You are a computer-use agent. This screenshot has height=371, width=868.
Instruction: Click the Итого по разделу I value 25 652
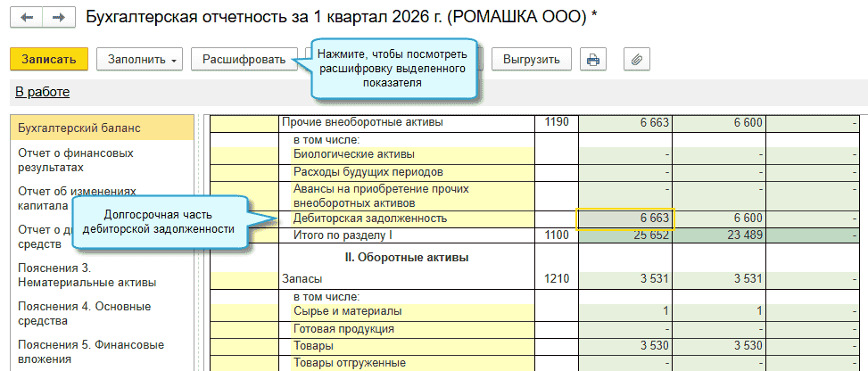point(624,235)
